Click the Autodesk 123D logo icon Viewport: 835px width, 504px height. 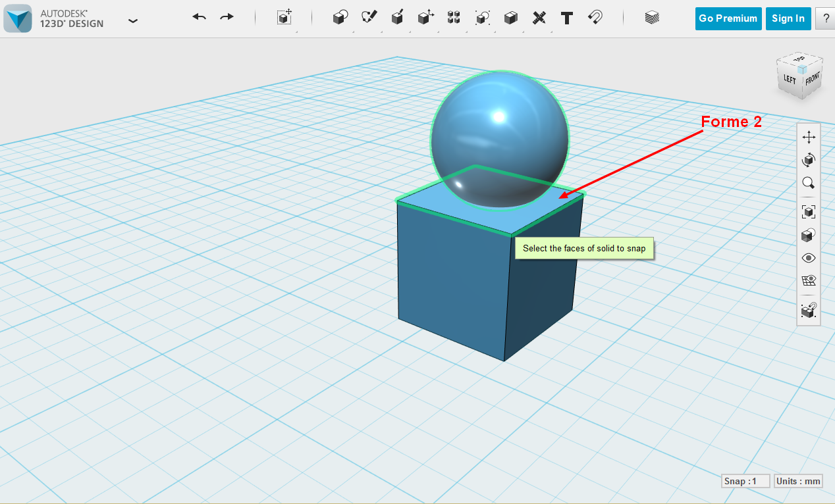(x=18, y=18)
